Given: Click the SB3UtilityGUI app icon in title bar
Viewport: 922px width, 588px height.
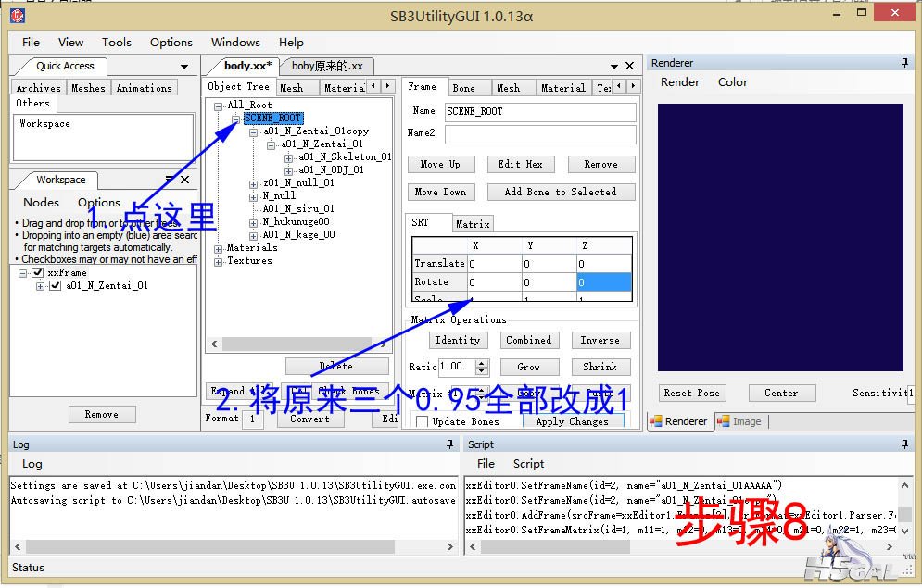Looking at the screenshot, I should 17,15.
